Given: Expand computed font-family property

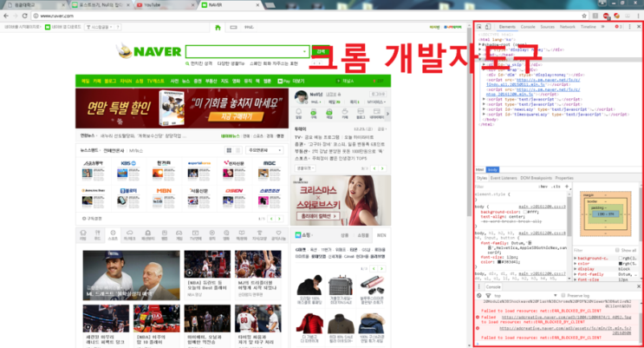Looking at the screenshot, I should [x=575, y=274].
